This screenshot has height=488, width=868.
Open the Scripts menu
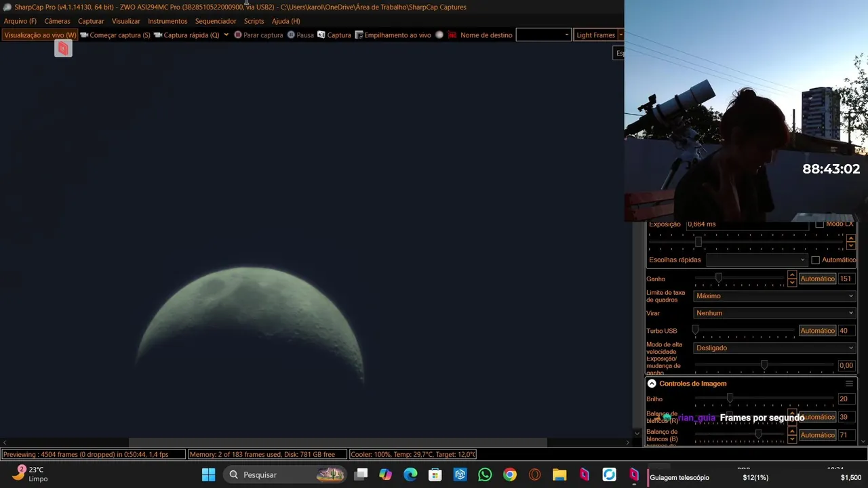pos(254,21)
